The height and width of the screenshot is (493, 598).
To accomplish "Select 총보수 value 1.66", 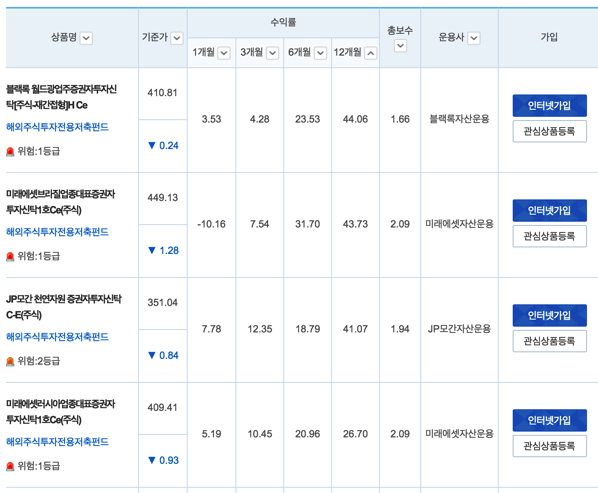I will point(400,119).
